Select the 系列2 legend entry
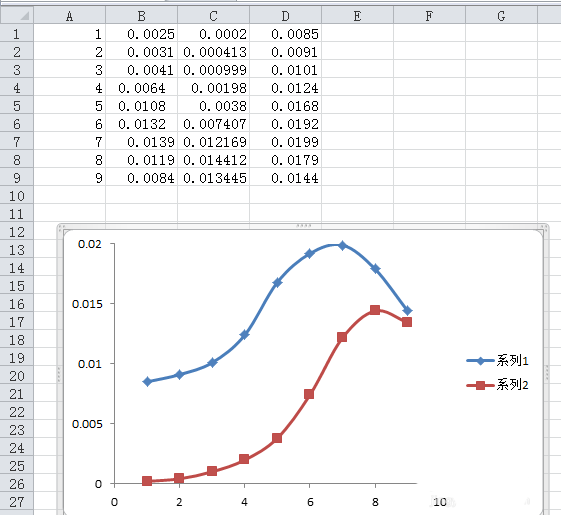Screen dimensions: 561x521 pyautogui.click(x=497, y=385)
